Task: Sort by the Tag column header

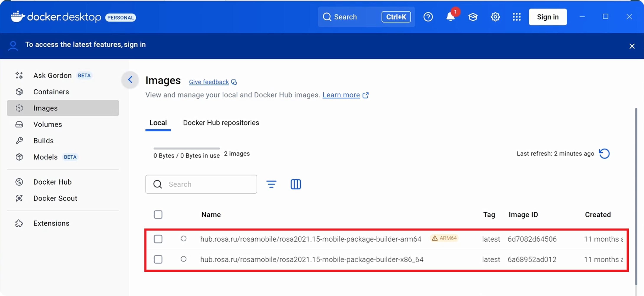Action: 489,214
